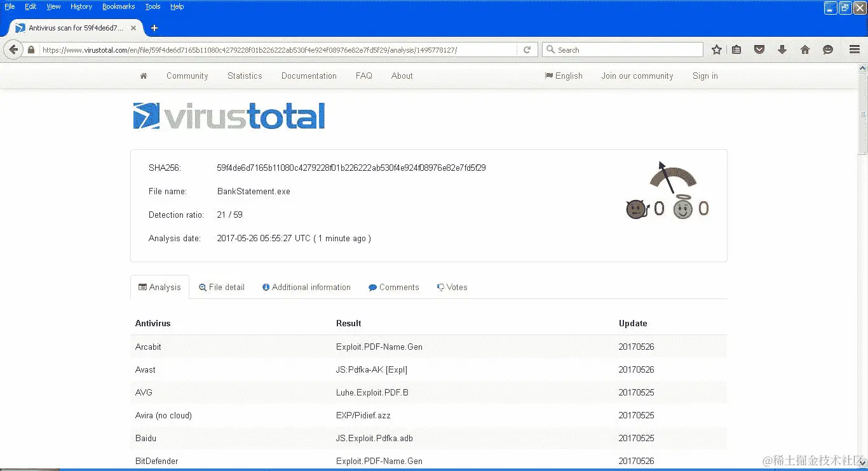Click Avira (no cloud) row name

coord(163,415)
